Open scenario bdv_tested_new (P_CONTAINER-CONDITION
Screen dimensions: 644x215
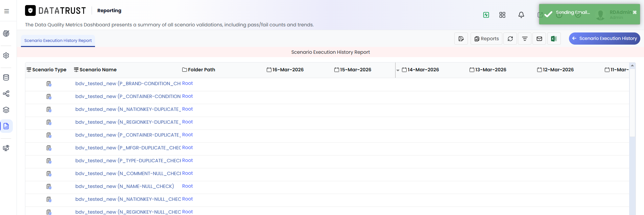coord(128,96)
